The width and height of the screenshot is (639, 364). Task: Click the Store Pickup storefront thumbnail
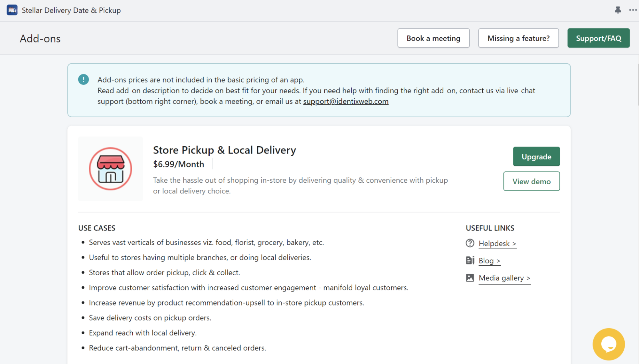pos(110,169)
